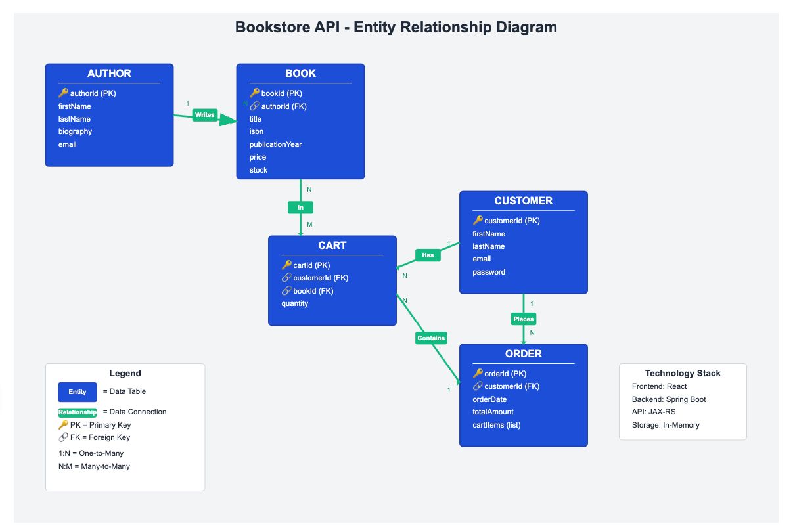
Task: Click the key icon beside authorId (PK)
Action: [63, 93]
